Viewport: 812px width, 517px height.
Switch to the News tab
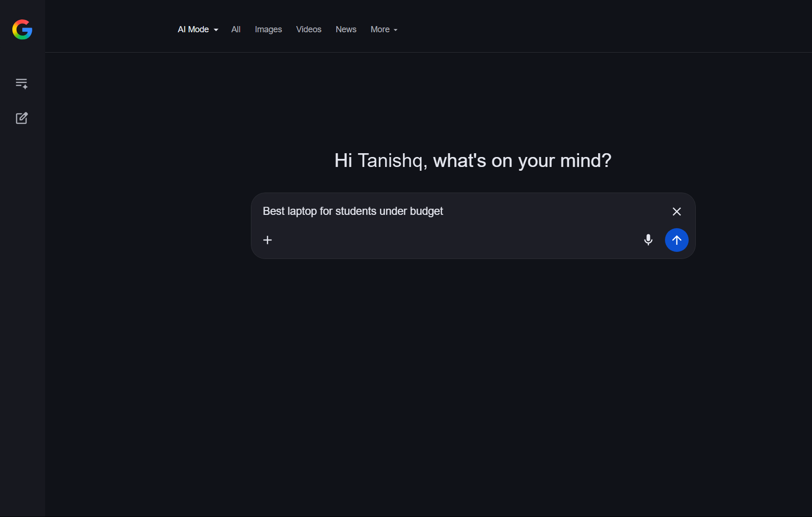346,29
